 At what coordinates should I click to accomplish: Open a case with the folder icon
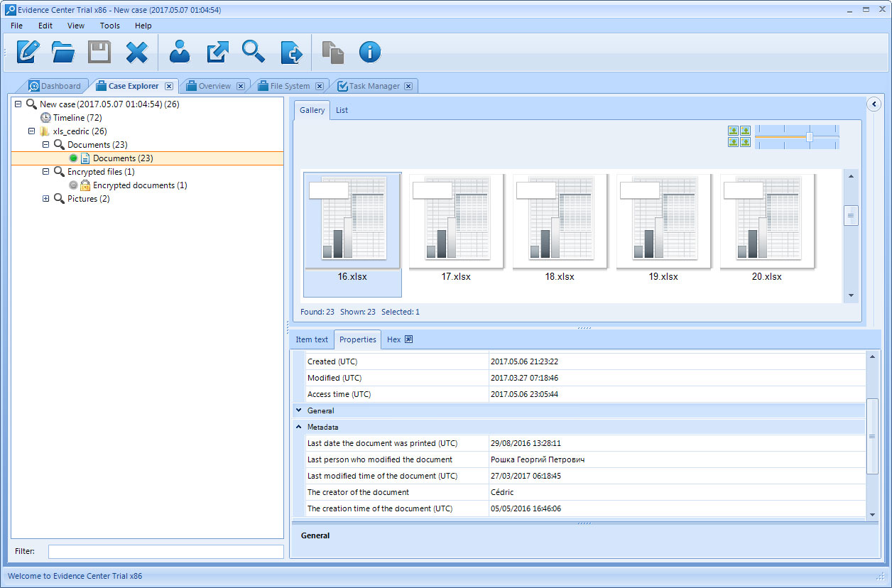coord(63,52)
